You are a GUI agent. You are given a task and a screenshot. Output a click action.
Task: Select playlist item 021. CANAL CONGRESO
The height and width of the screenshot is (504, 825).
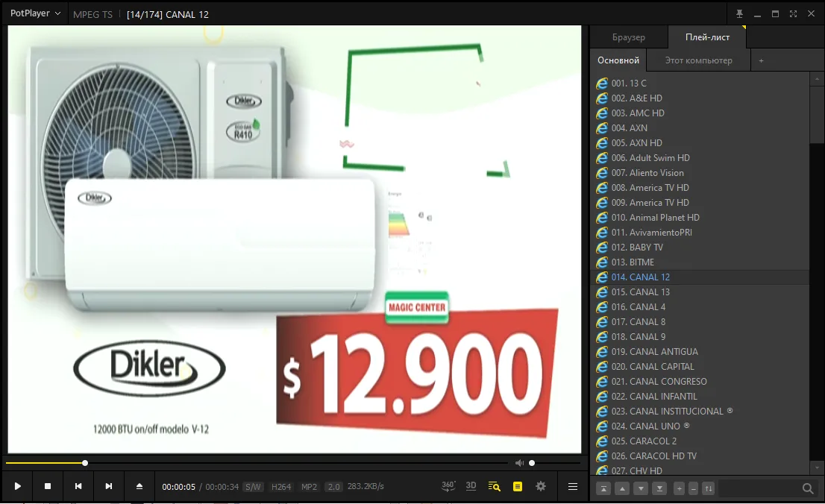(x=700, y=382)
